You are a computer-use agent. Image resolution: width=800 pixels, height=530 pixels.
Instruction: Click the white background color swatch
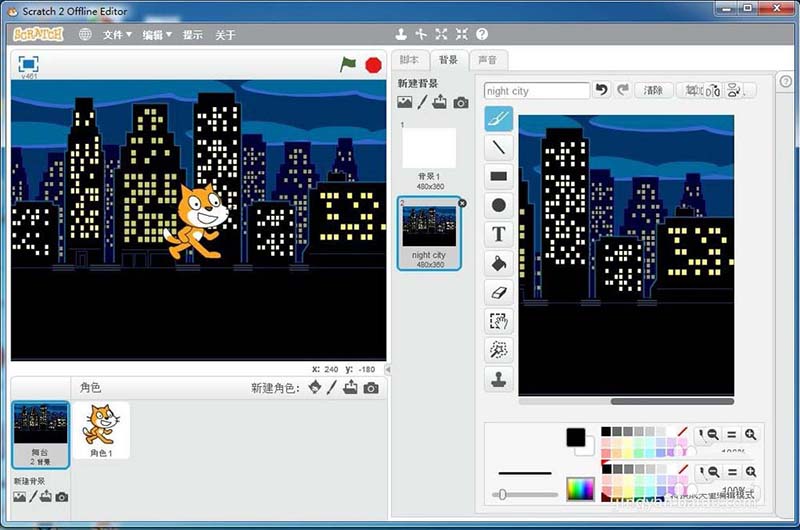tap(590, 450)
